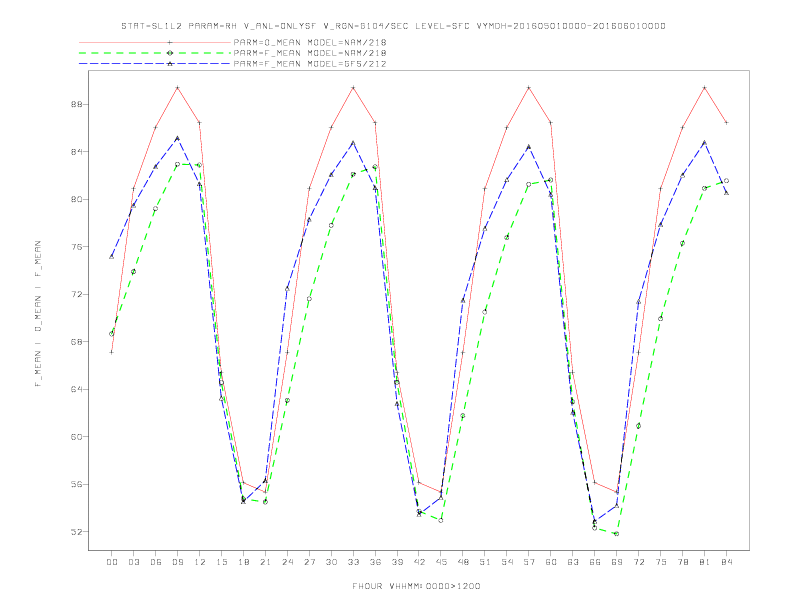792x612 pixels.
Task: Select legend entry PARM=O_MEAN MODEL=NAM/218
Action: (310, 42)
